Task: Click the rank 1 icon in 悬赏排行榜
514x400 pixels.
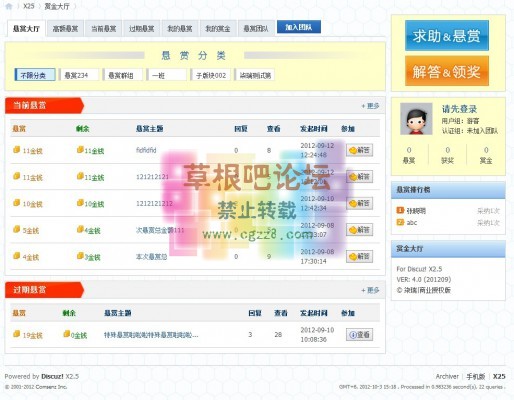Action: pyautogui.click(x=400, y=210)
